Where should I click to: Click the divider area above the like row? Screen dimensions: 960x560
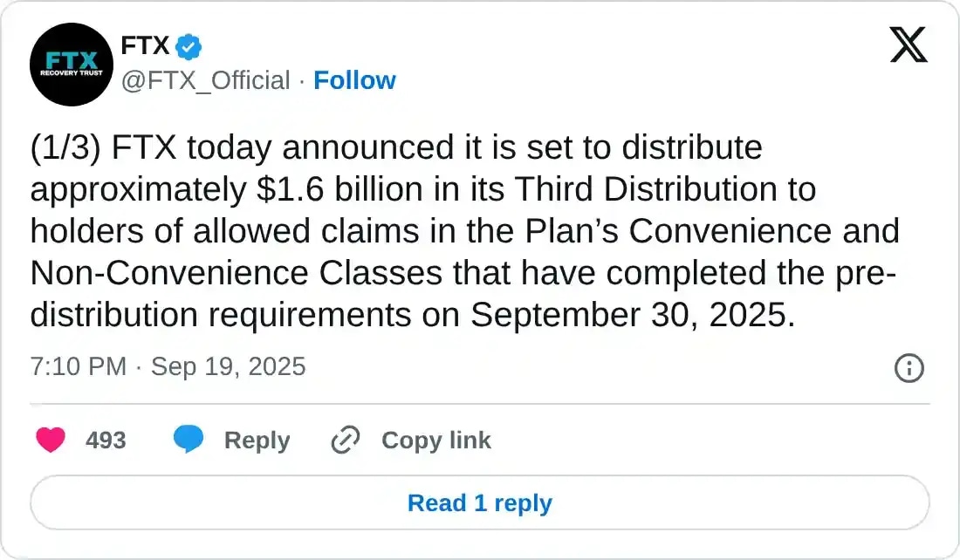480,403
